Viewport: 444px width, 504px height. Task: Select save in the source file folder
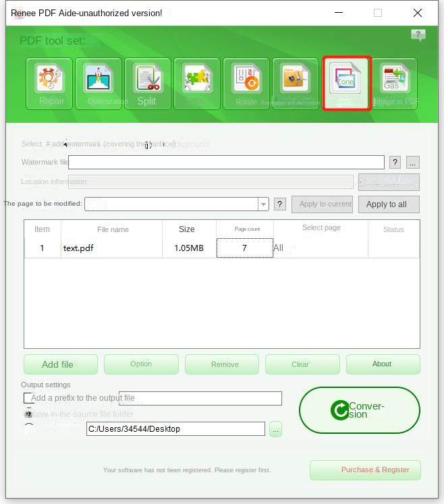click(x=28, y=414)
